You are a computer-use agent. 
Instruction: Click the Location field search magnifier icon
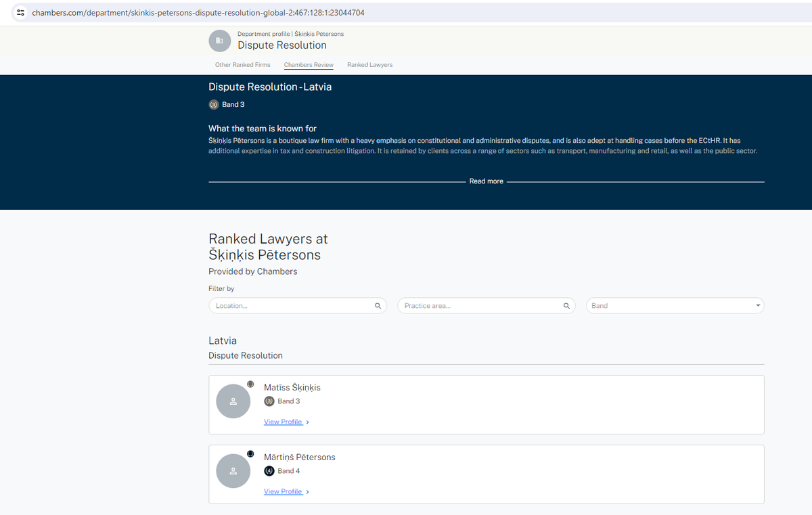click(x=378, y=306)
